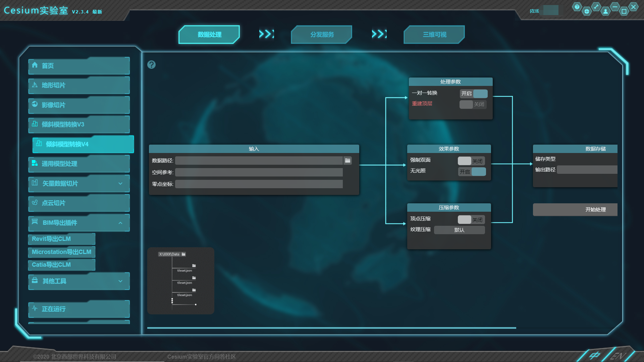The height and width of the screenshot is (362, 644).
Task: Open 影像切片 menu item
Action: [79, 105]
